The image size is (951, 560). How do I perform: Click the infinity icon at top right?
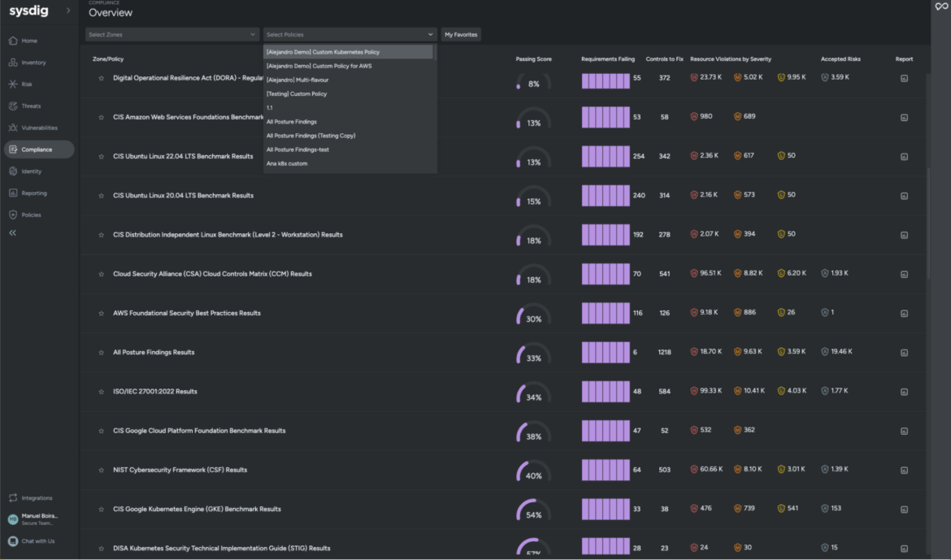[941, 7]
